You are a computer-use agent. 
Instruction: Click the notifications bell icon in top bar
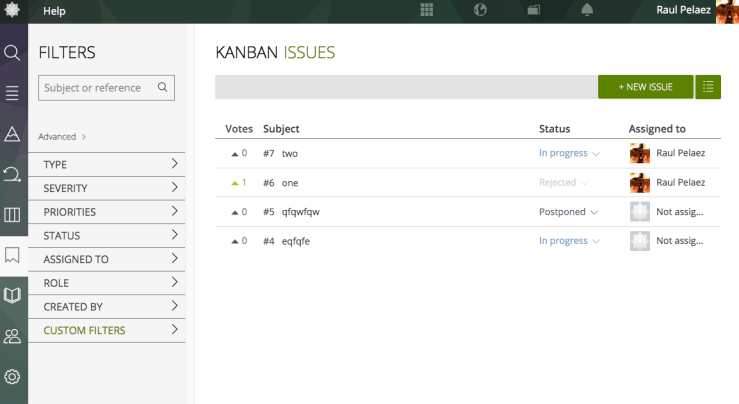tap(586, 10)
